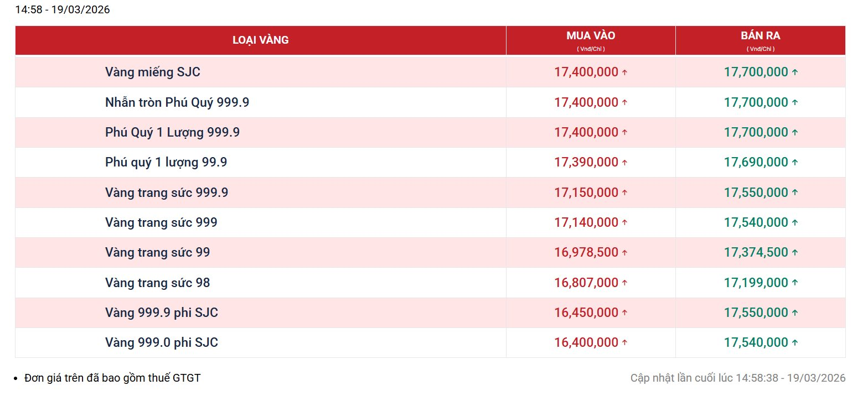Viewport: 868px width, 406px height.
Task: Click red arrow next to Phú quý 1 lượng 99.9 buy price
Action: coord(625,163)
